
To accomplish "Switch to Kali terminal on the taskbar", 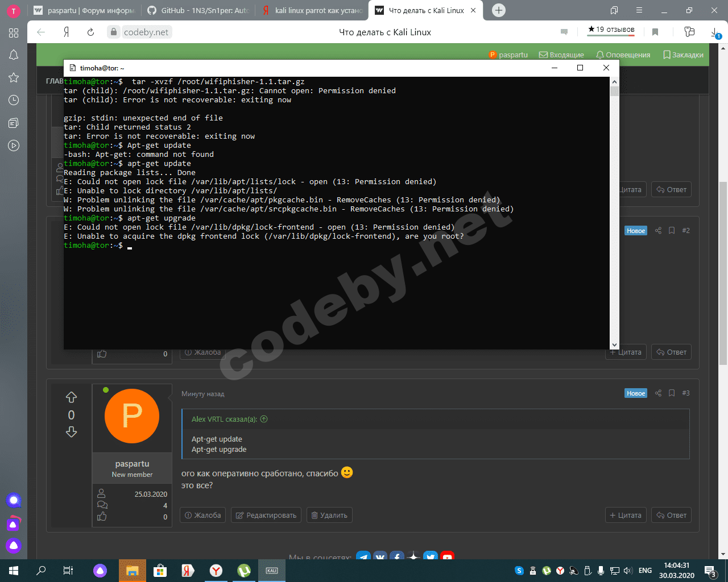I will tap(272, 571).
